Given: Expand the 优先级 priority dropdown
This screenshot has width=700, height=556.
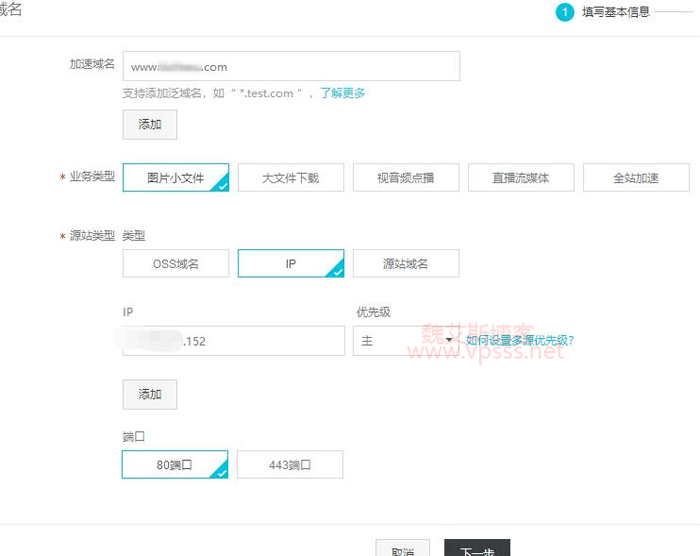Looking at the screenshot, I should [405, 341].
